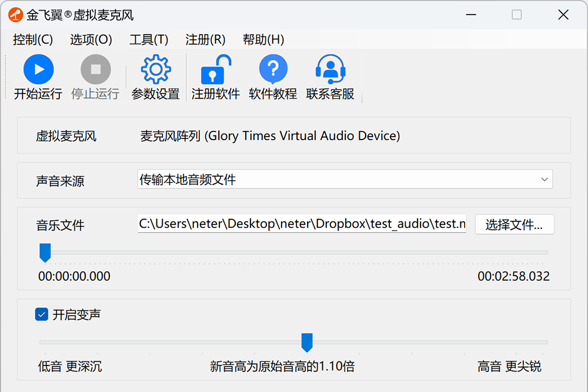Disable the 开启变声 checkbox
The height and width of the screenshot is (392, 588).
click(x=42, y=315)
